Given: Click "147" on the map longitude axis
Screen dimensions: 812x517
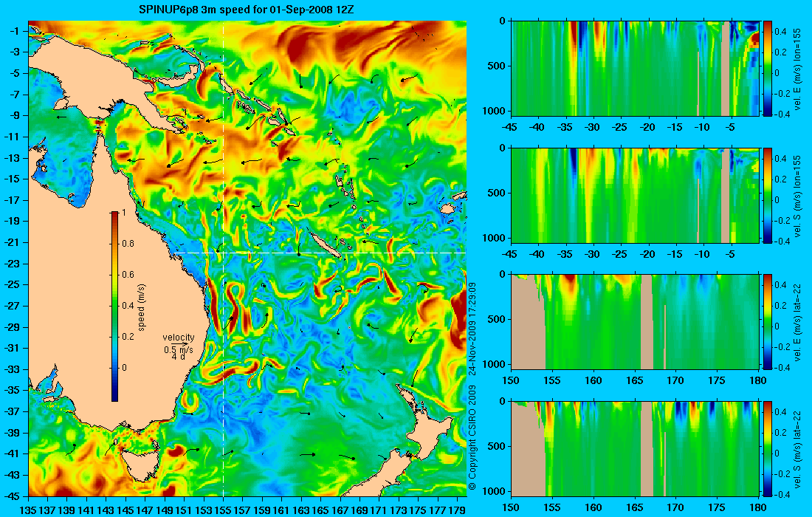Looking at the screenshot, I should click(x=145, y=510).
